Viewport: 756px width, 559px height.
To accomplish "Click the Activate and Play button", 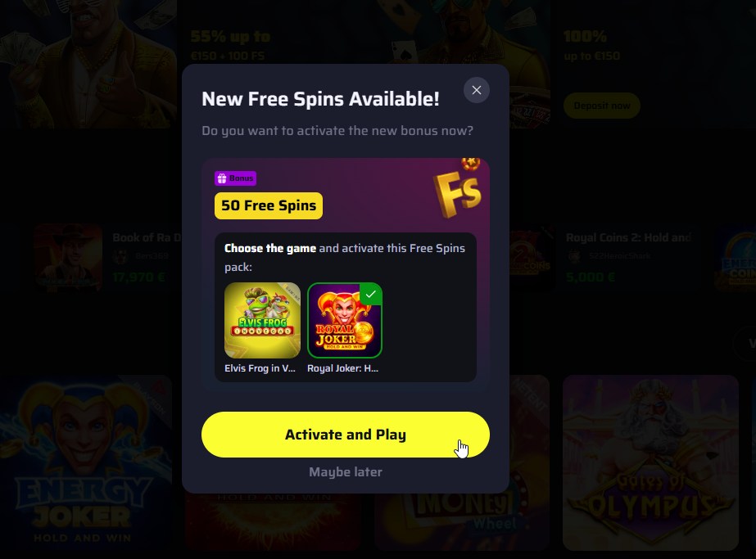I will 345,435.
